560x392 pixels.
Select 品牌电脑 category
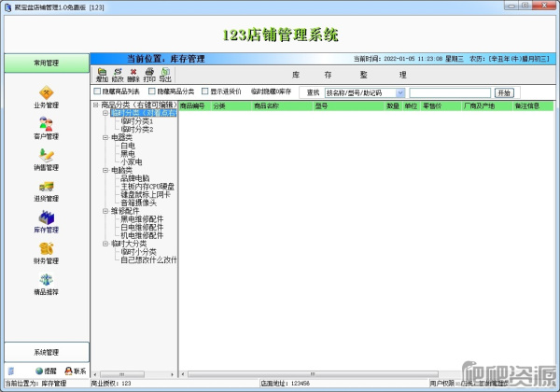pos(135,178)
